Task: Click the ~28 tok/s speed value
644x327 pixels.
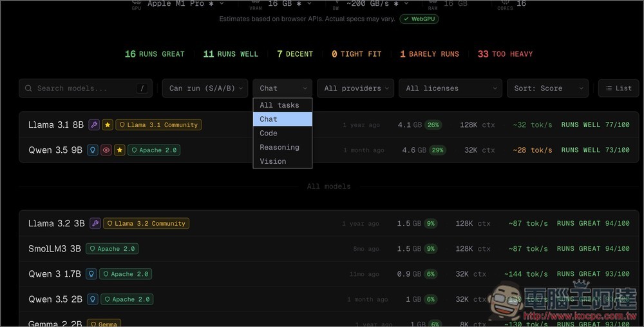Action: (x=533, y=150)
